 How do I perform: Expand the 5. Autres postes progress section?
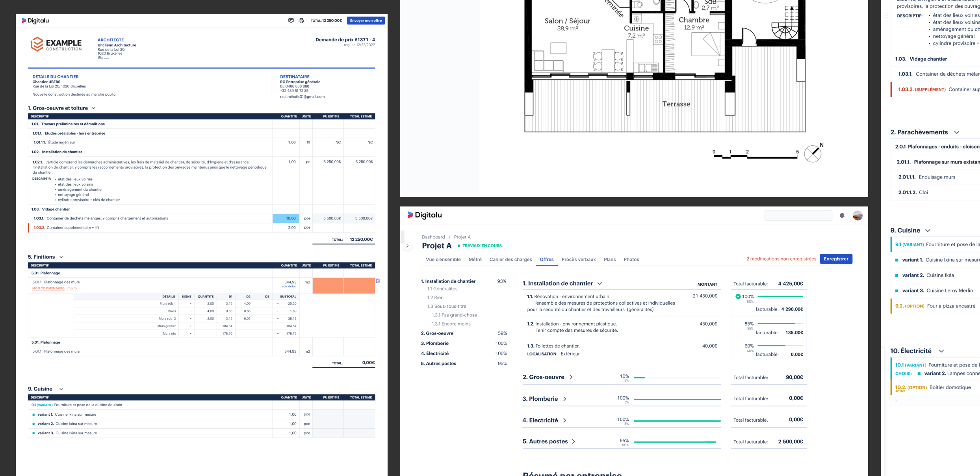(x=574, y=442)
